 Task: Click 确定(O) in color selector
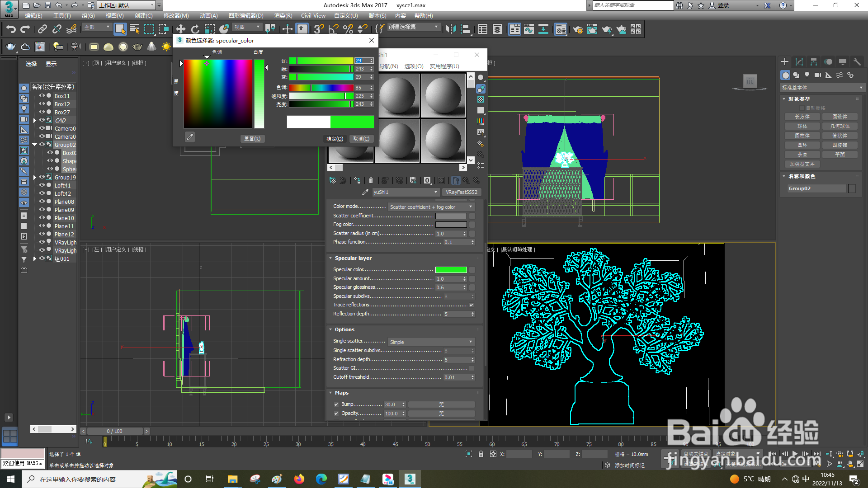pos(335,139)
